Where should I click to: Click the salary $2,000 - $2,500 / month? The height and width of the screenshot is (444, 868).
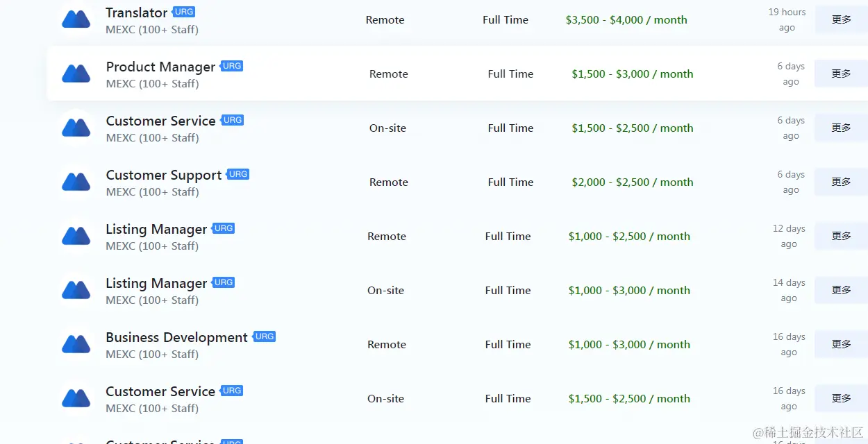(633, 182)
